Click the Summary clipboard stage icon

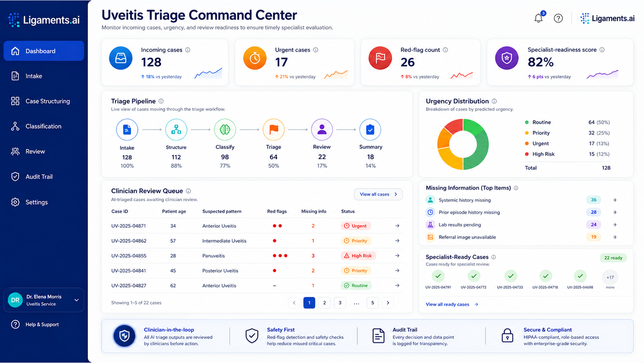click(370, 129)
